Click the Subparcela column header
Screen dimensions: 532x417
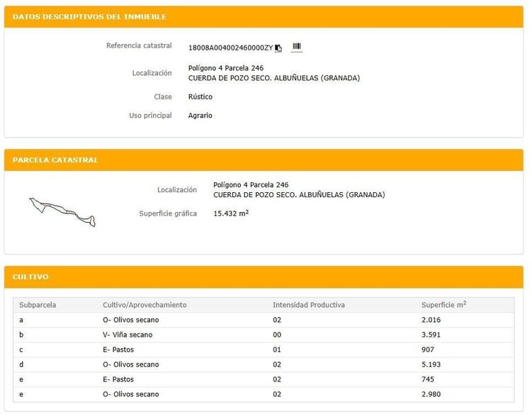(x=38, y=305)
